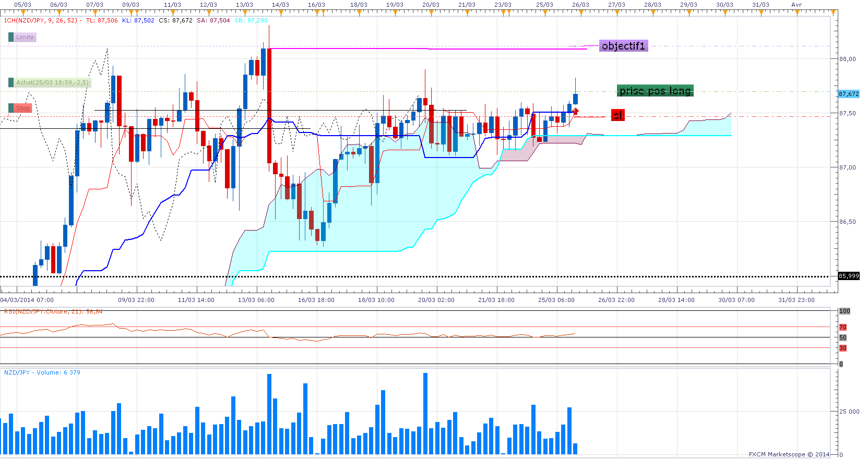Image resolution: width=868 pixels, height=459 pixels.
Task: Select the red Stop order label
Action: [x=22, y=108]
